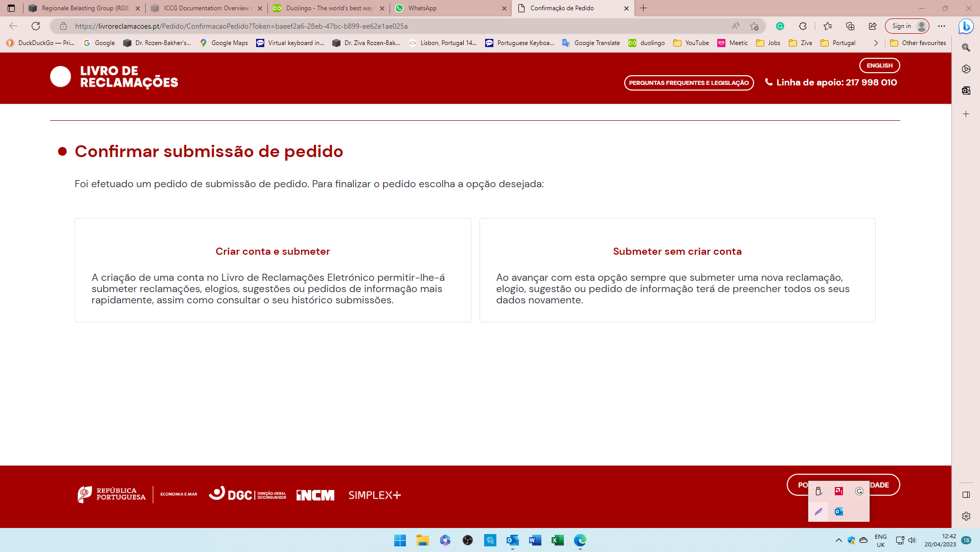Screen dimensions: 980x552
Task: Open the Meetic bookmark
Action: tap(733, 43)
